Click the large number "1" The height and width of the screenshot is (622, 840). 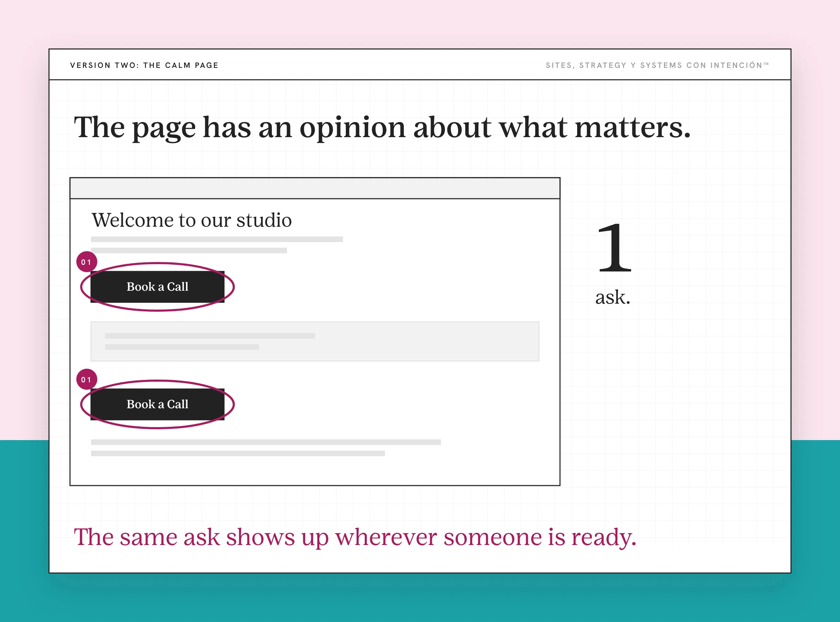click(615, 247)
